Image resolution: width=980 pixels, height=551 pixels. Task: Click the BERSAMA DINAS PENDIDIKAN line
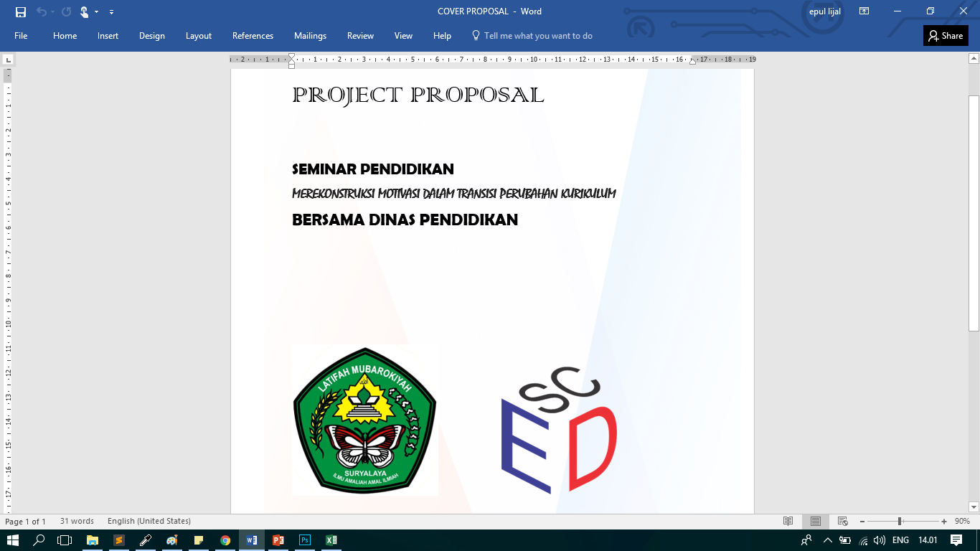coord(405,220)
